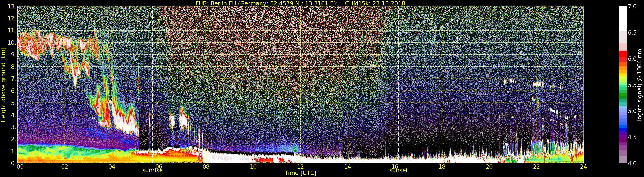Click the time axis tick '14'

pyautogui.click(x=347, y=166)
